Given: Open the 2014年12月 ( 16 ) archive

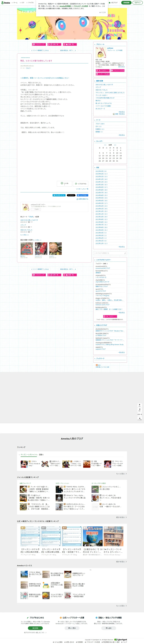Looking at the screenshot, I should click(101, 179).
